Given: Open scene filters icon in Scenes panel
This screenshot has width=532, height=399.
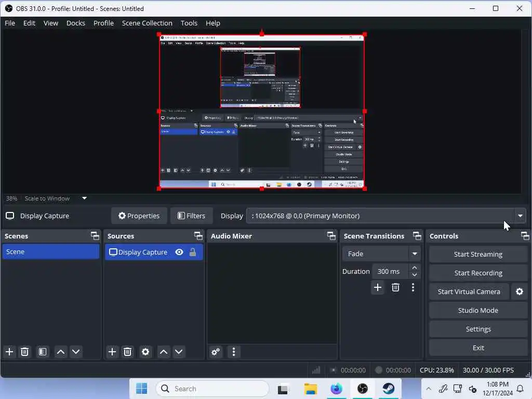Looking at the screenshot, I should pos(43,352).
